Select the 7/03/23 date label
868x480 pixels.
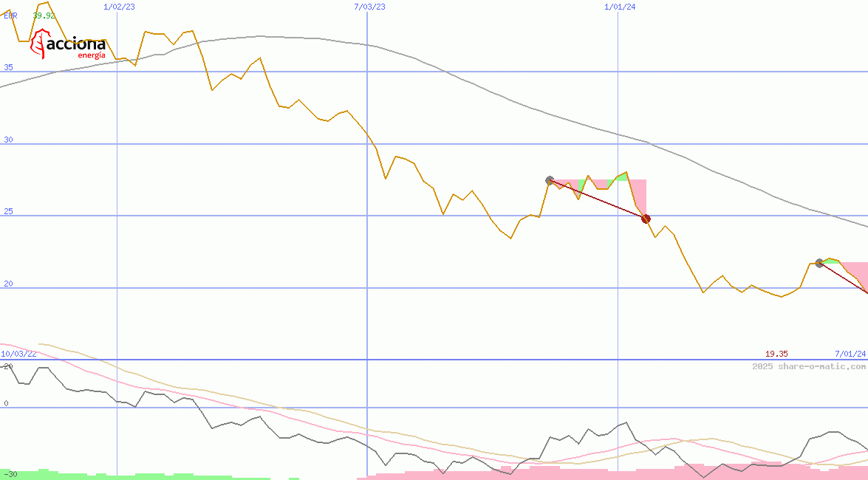pos(369,7)
